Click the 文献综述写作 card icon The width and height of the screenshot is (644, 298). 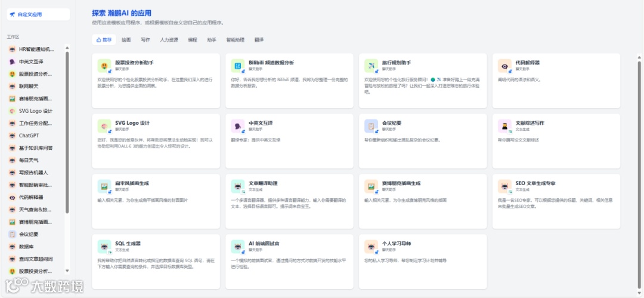point(505,126)
